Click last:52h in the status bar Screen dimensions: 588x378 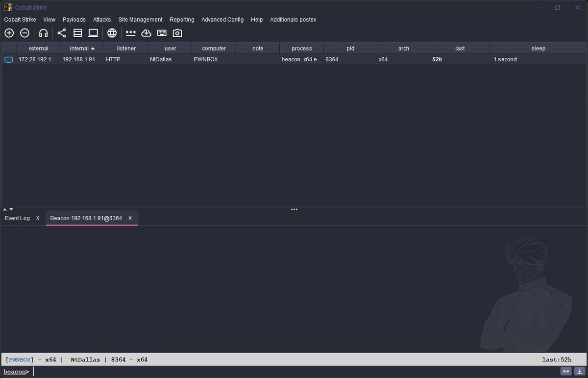[x=557, y=359]
